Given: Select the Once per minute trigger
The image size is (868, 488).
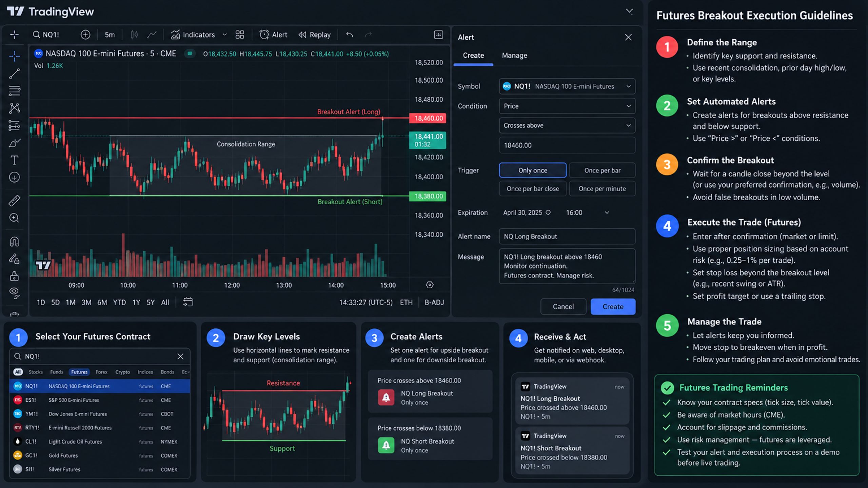Looking at the screenshot, I should 602,189.
